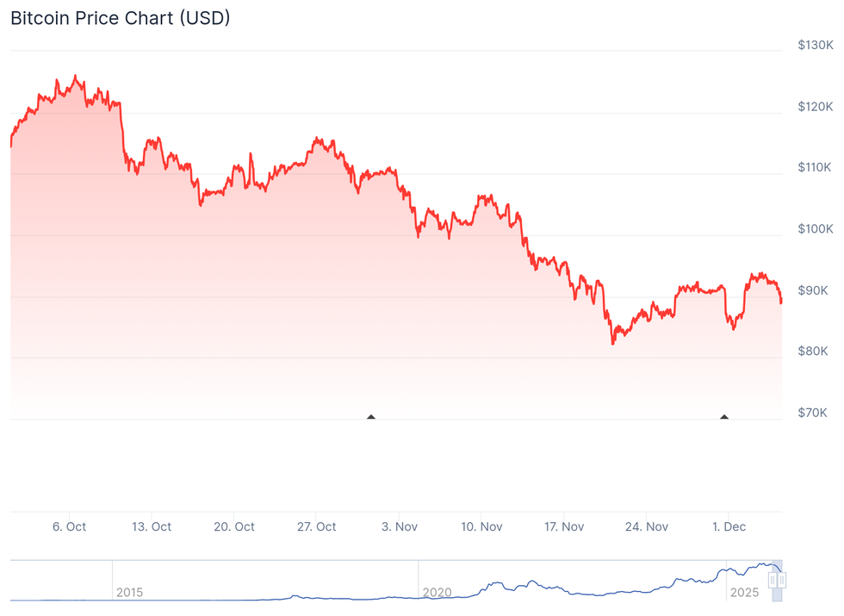Click the shaded selected range in navigator
844x616 pixels.
(x=778, y=596)
